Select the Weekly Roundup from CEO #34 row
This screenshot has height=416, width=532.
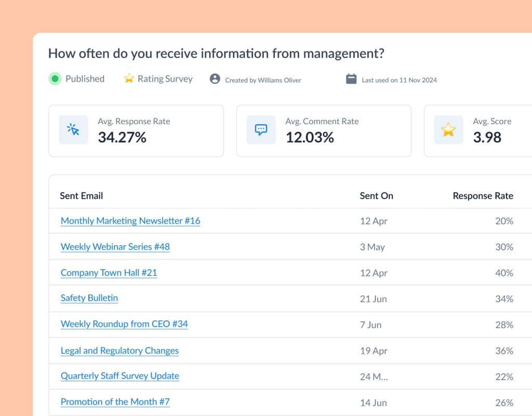point(124,324)
